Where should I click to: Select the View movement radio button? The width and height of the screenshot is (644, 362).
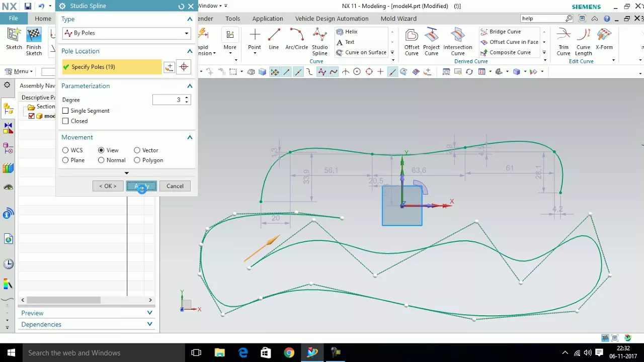point(101,150)
